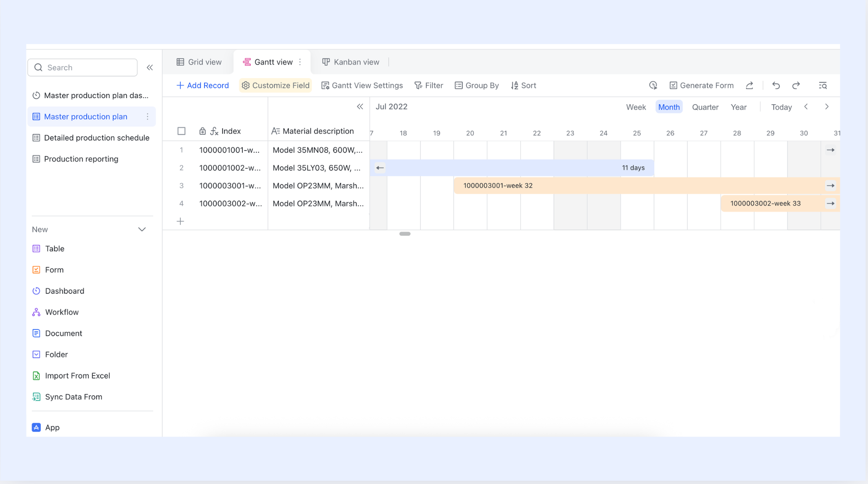Open Gantt View Settings
This screenshot has width=868, height=484.
362,85
